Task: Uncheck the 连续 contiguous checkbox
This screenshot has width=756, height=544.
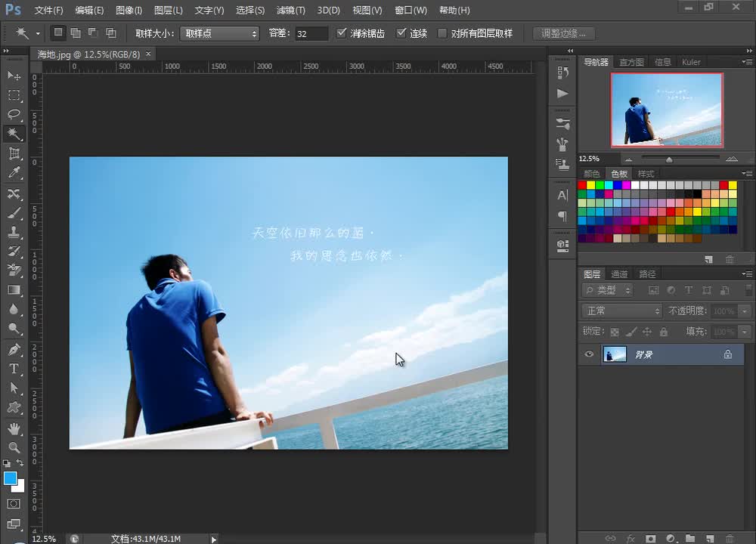Action: (x=401, y=33)
